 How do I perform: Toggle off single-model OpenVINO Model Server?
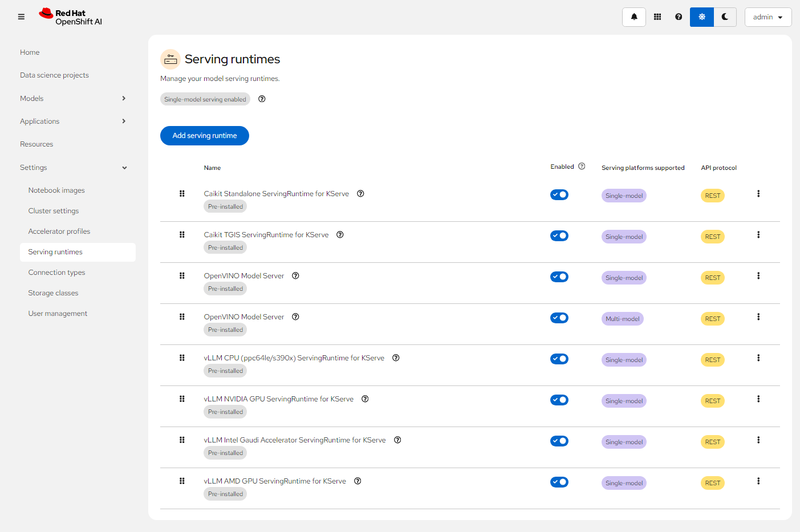[x=559, y=277]
